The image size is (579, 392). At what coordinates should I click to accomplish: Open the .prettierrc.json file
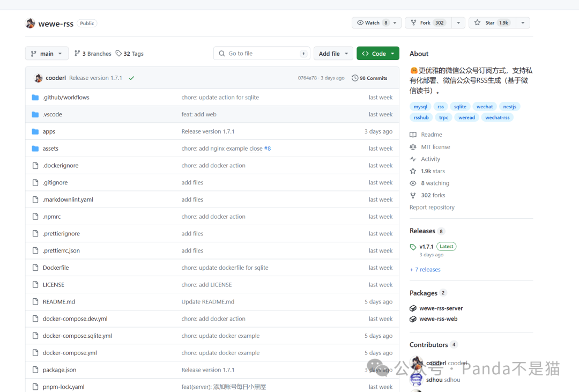[x=61, y=250]
